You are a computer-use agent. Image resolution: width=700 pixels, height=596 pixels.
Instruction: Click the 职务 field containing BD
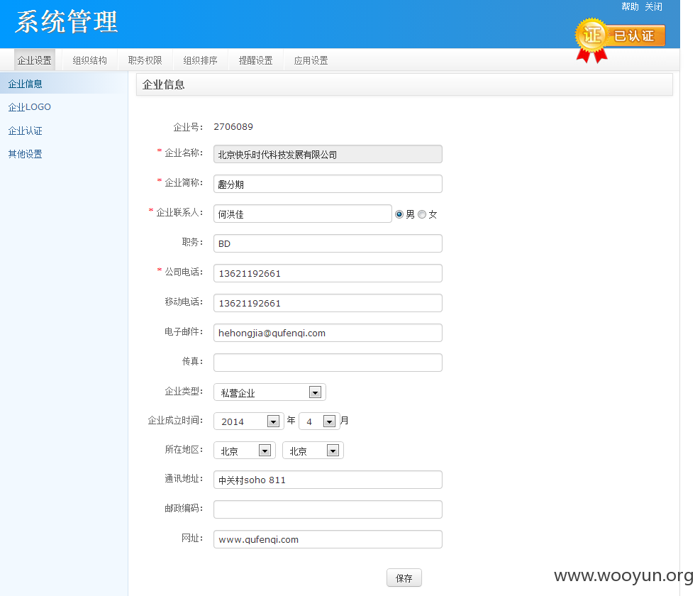328,243
